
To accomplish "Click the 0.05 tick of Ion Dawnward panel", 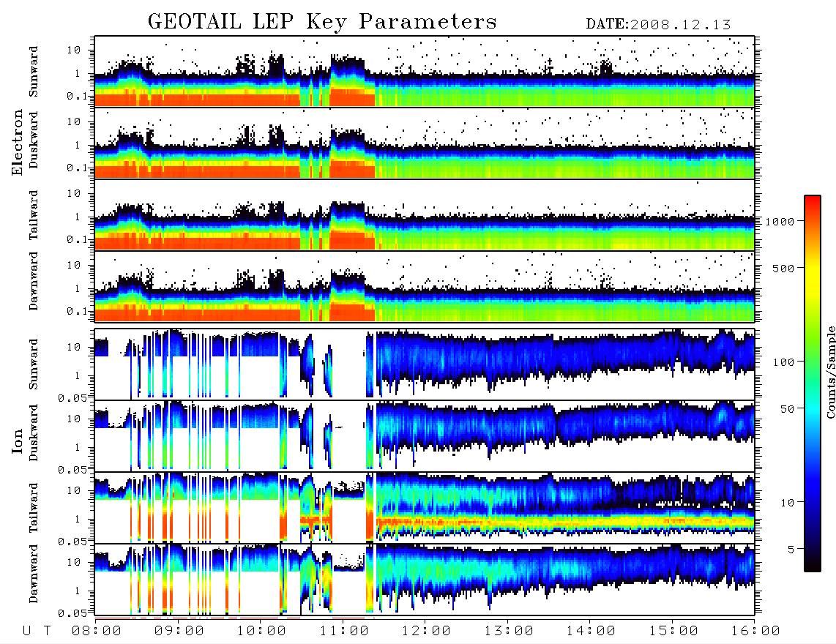I will [74, 613].
